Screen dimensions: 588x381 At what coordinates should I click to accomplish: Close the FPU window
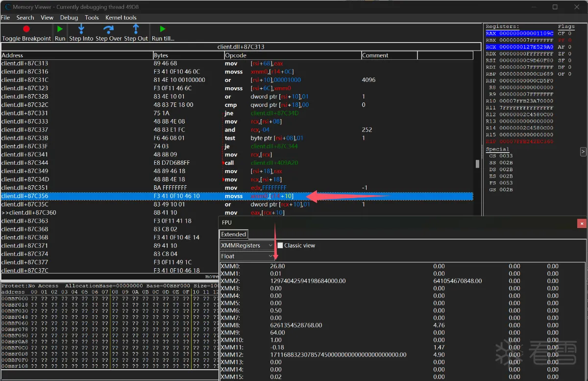(582, 223)
